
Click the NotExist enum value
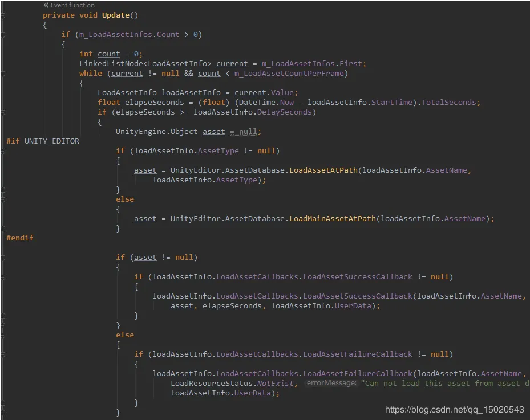275,384
